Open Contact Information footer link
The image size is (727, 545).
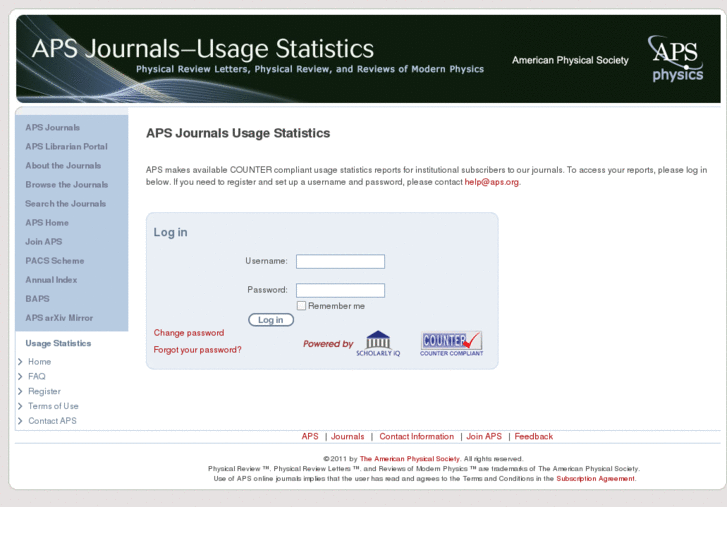click(416, 436)
